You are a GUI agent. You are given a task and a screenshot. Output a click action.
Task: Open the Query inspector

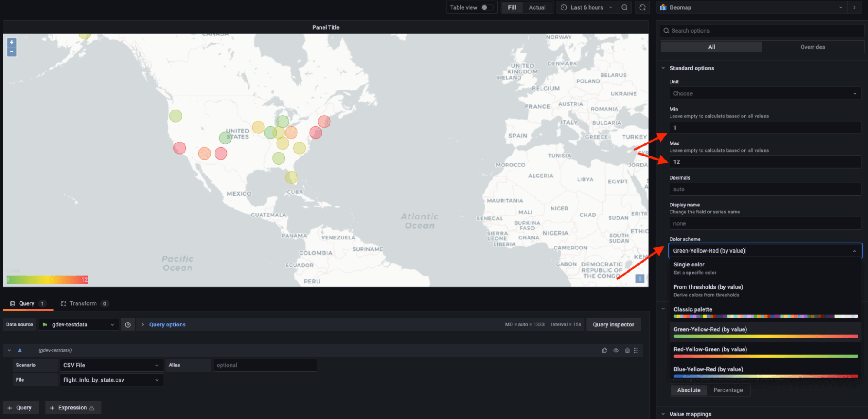(613, 325)
